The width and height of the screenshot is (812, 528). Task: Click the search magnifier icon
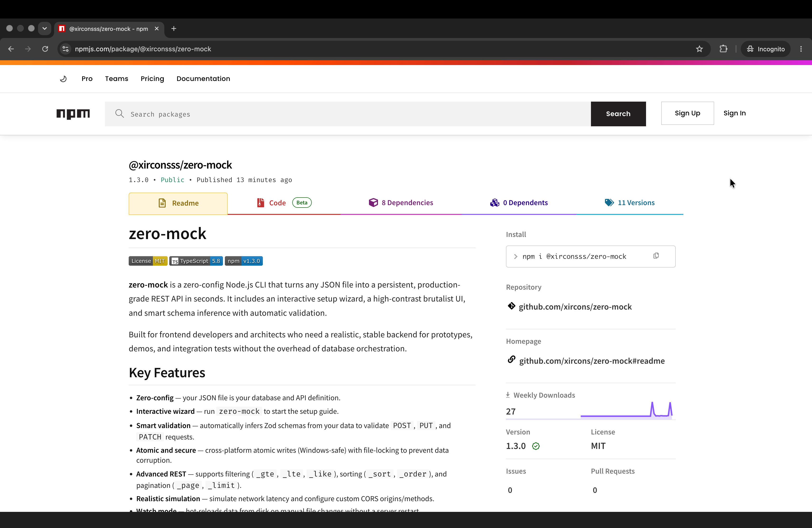(119, 113)
